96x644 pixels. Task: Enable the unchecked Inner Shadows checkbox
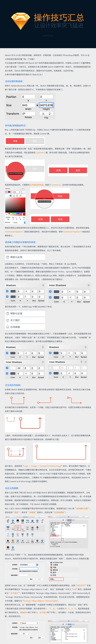pos(50,368)
